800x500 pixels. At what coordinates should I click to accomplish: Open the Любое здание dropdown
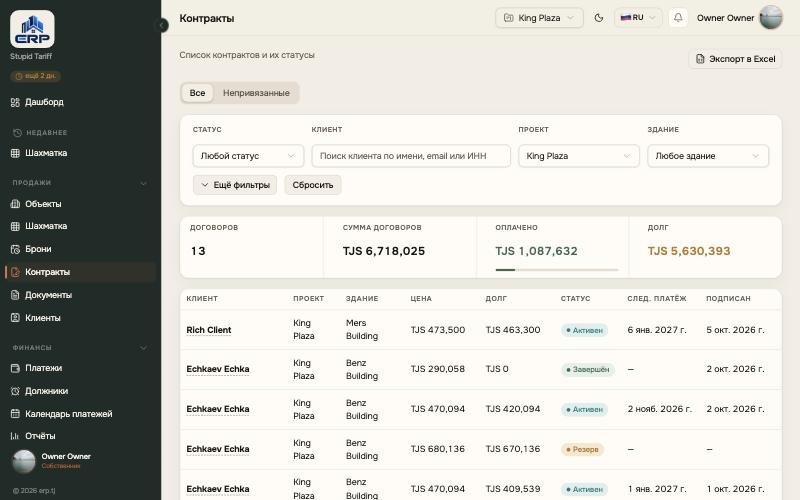pos(708,156)
